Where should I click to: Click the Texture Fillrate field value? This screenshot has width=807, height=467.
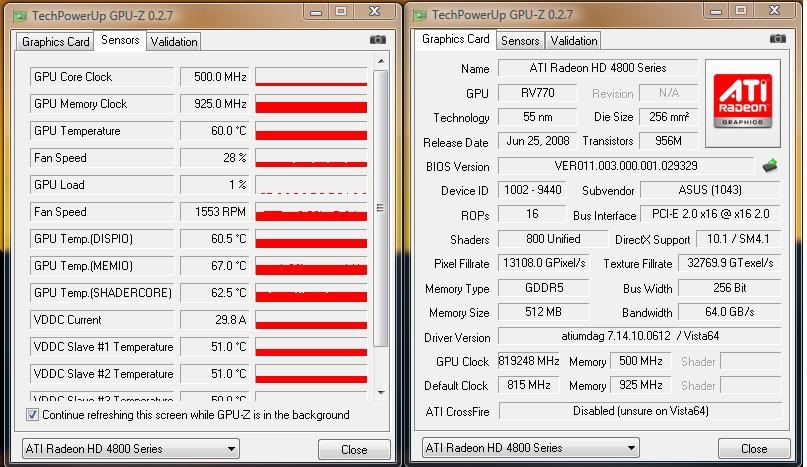click(x=730, y=263)
